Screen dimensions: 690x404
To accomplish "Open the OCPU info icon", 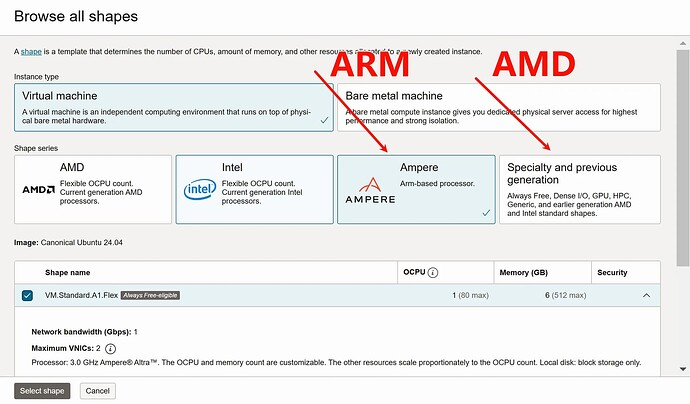I will 433,272.
